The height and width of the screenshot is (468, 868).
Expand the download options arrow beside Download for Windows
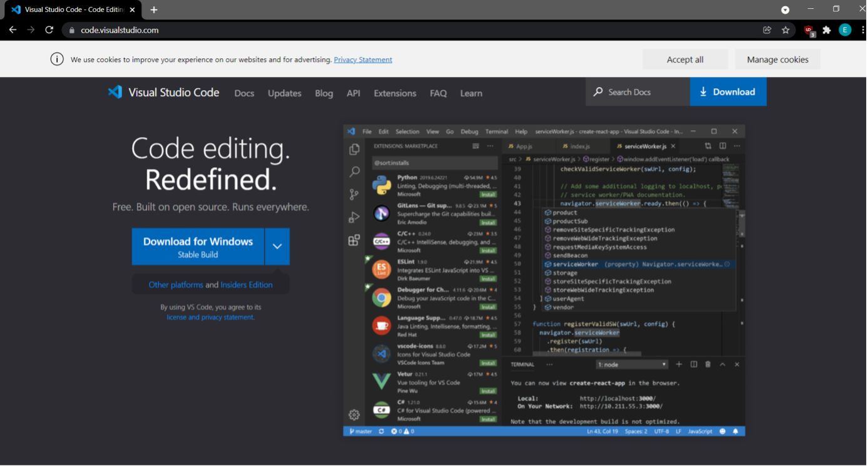277,247
